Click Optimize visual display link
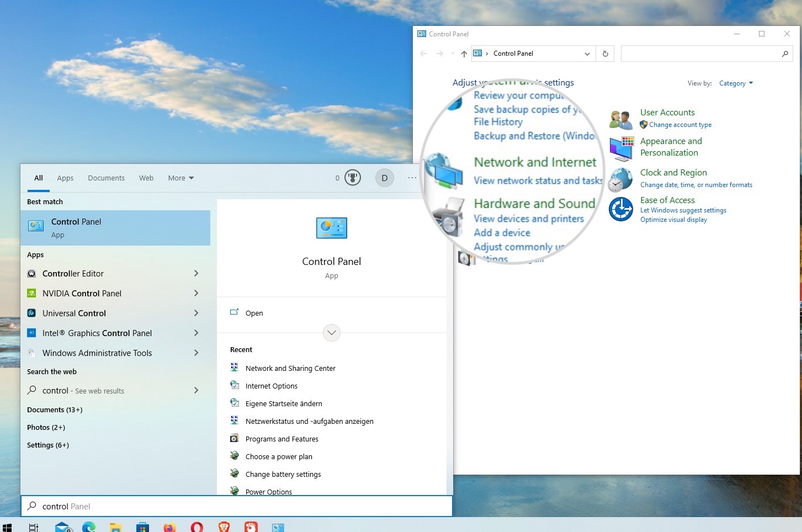The width and height of the screenshot is (802, 532). [673, 220]
